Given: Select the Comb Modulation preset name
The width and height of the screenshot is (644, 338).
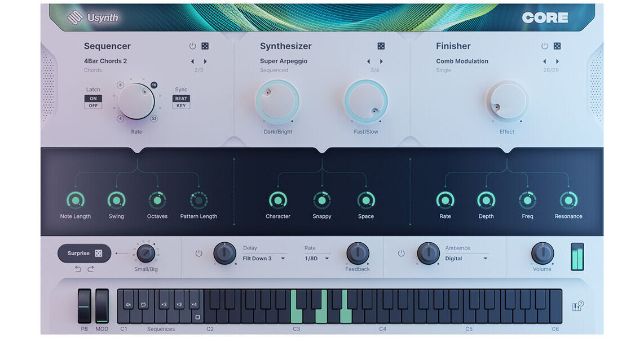Looking at the screenshot, I should tap(462, 61).
